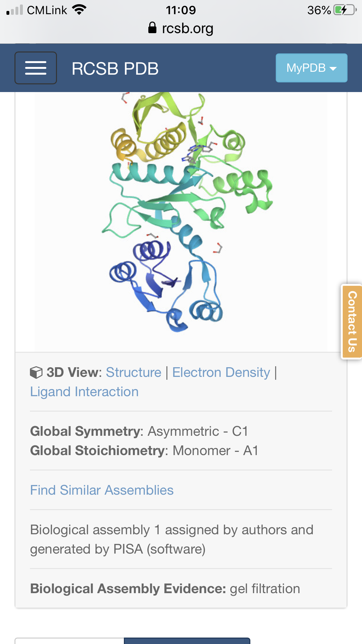Click Find Similar Assemblies

click(101, 490)
